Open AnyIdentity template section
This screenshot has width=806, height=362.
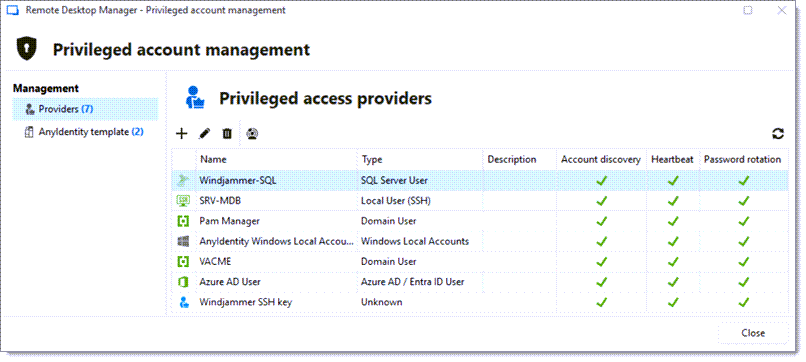[85, 132]
